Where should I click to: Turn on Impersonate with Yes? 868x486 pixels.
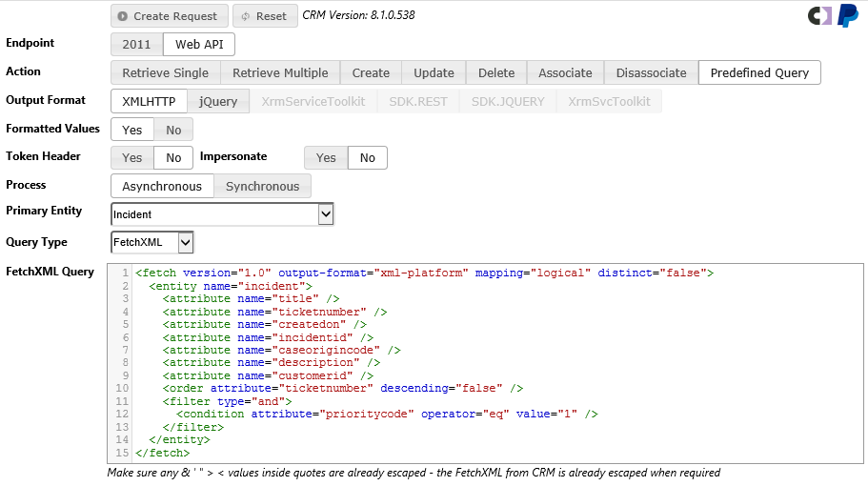(326, 158)
